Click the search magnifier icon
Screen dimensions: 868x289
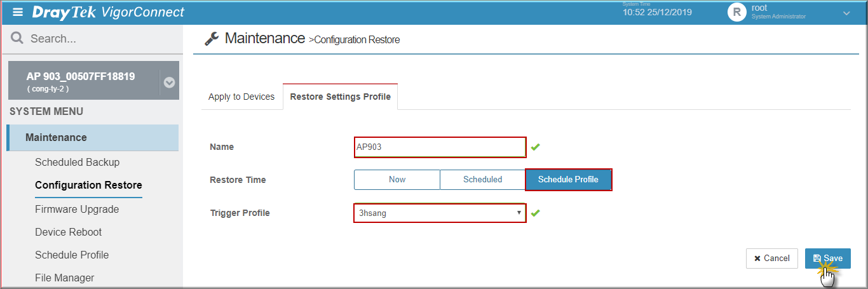pyautogui.click(x=17, y=39)
